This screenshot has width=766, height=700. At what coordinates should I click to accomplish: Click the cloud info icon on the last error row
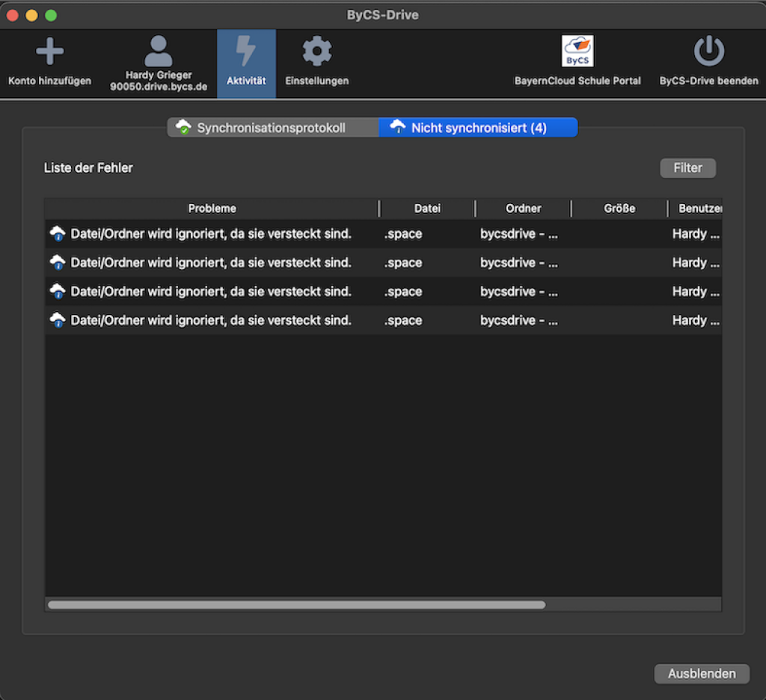[58, 320]
